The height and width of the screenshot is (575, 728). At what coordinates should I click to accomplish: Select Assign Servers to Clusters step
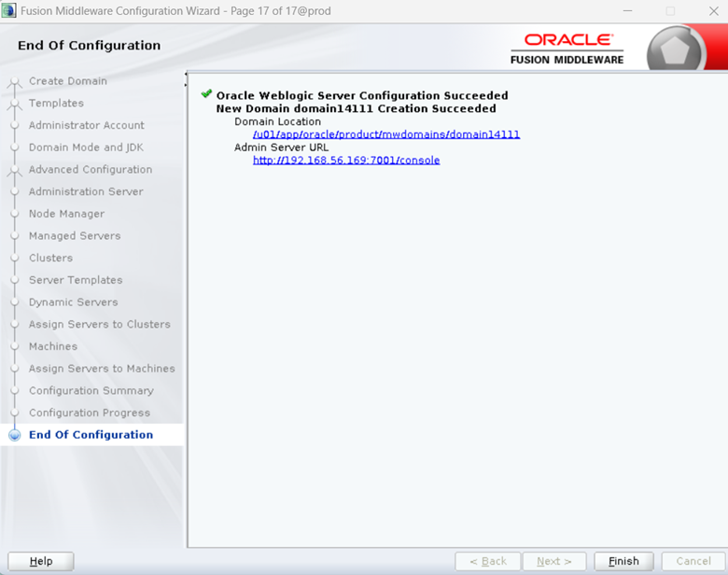tap(99, 324)
